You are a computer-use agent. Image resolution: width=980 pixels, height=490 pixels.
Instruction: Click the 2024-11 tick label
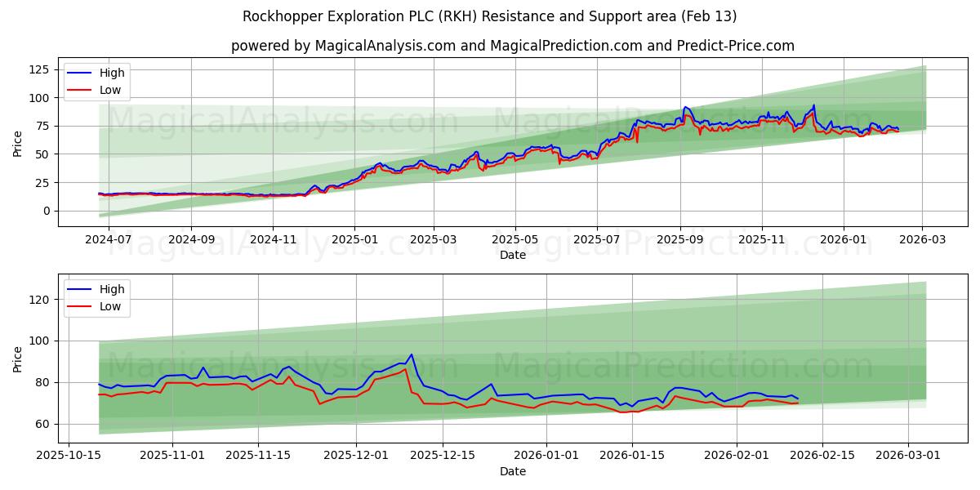pyautogui.click(x=272, y=240)
